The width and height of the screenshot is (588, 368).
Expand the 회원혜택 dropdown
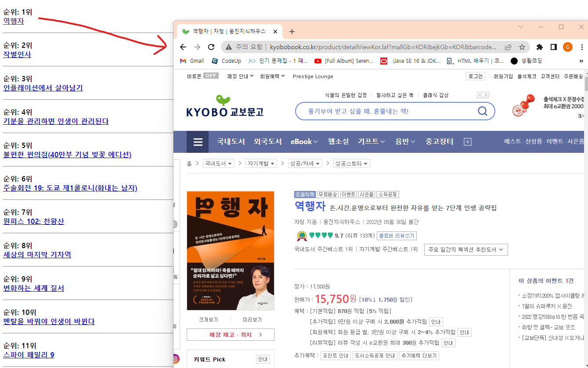click(x=272, y=76)
